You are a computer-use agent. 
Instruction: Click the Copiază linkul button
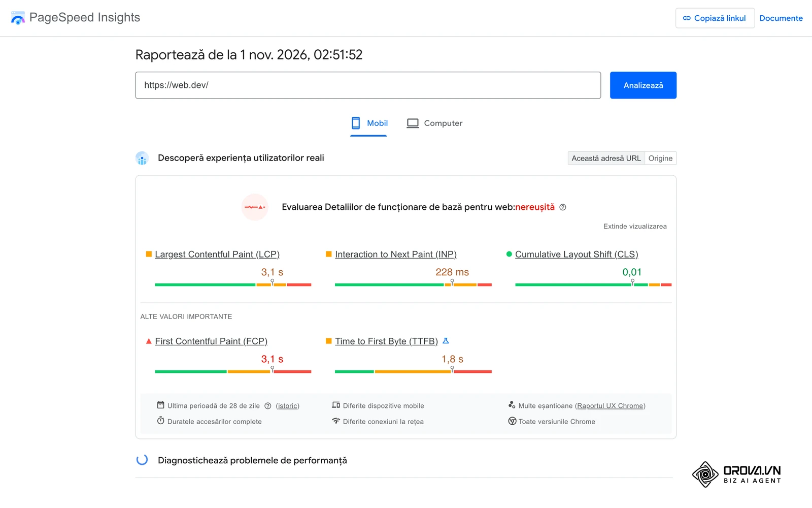coord(715,18)
